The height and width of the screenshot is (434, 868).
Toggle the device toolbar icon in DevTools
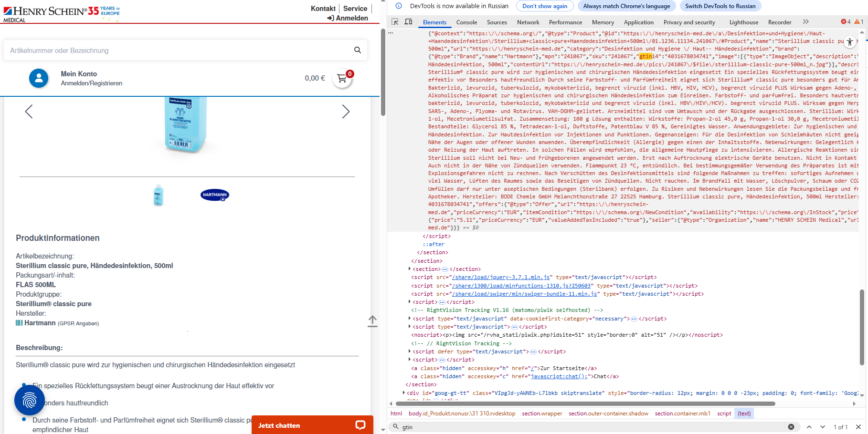[408, 22]
